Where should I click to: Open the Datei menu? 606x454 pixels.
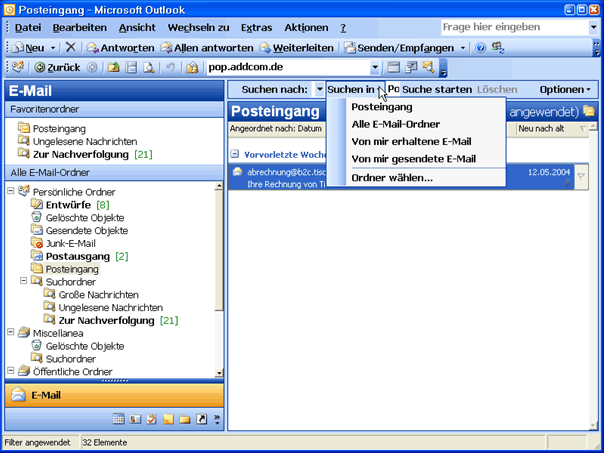click(x=28, y=28)
